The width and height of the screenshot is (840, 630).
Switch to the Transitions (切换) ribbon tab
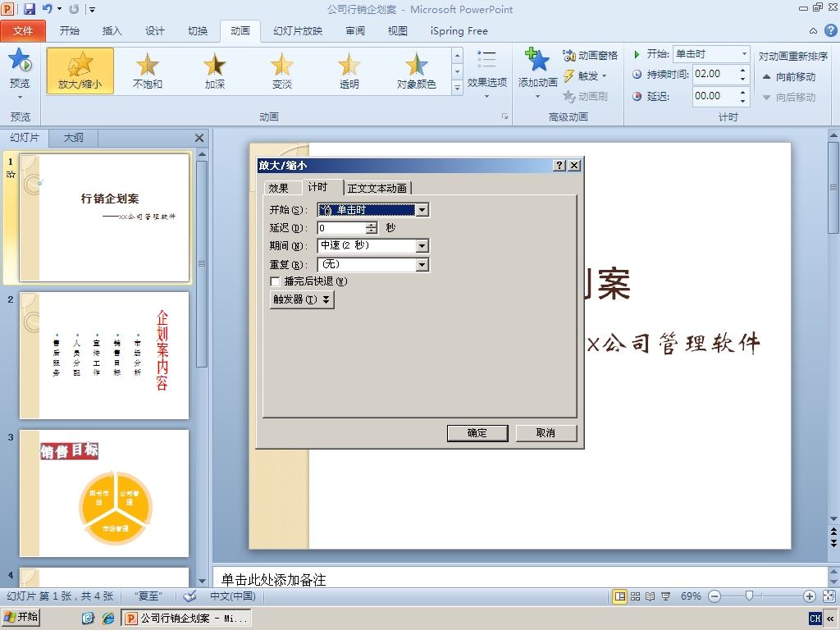198,31
